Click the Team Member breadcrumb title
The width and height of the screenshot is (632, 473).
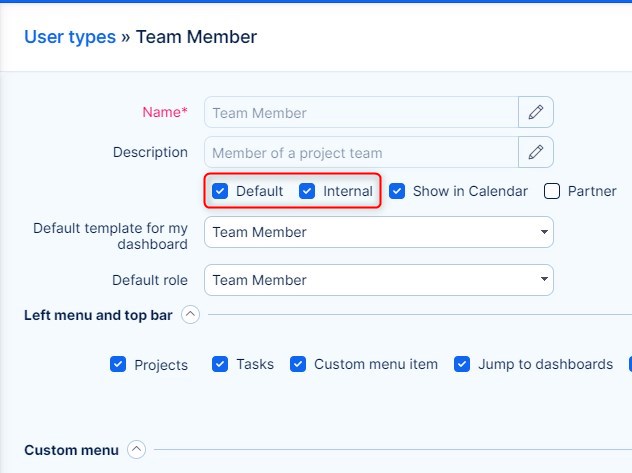[x=196, y=37]
